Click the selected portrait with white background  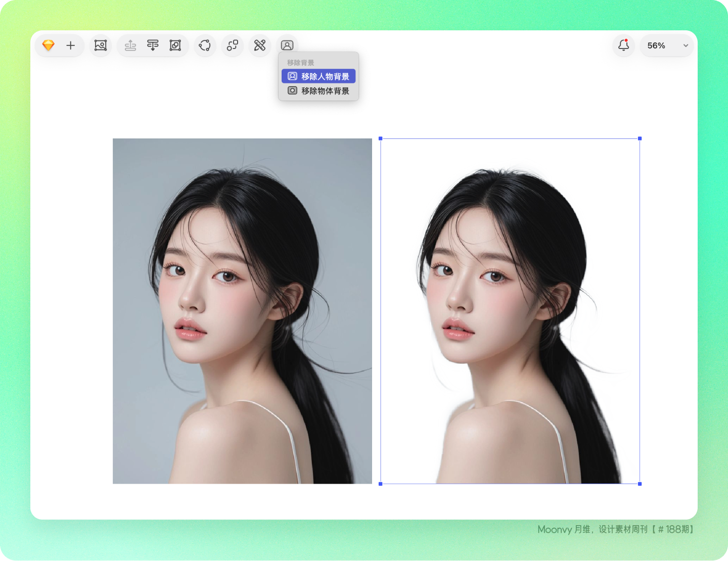pyautogui.click(x=510, y=311)
